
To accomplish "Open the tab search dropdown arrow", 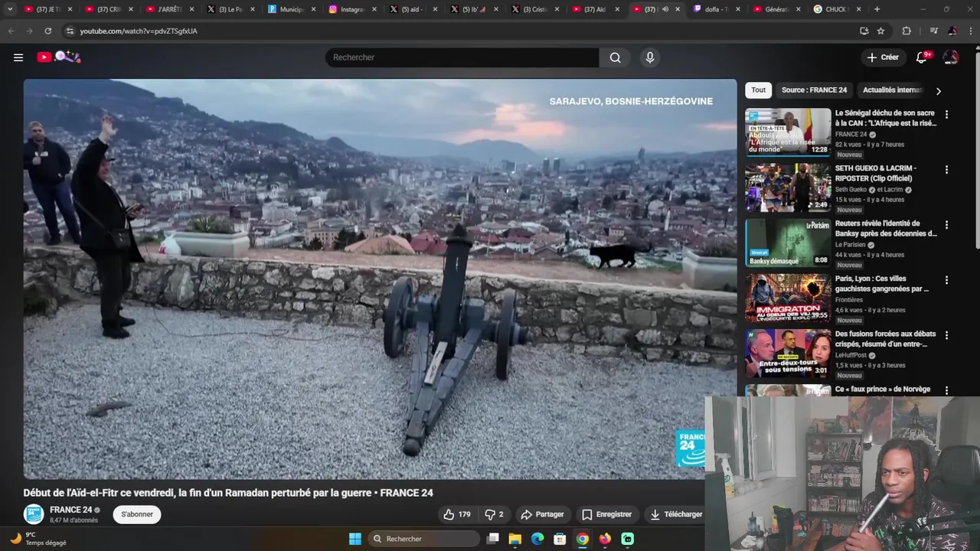I will (10, 9).
